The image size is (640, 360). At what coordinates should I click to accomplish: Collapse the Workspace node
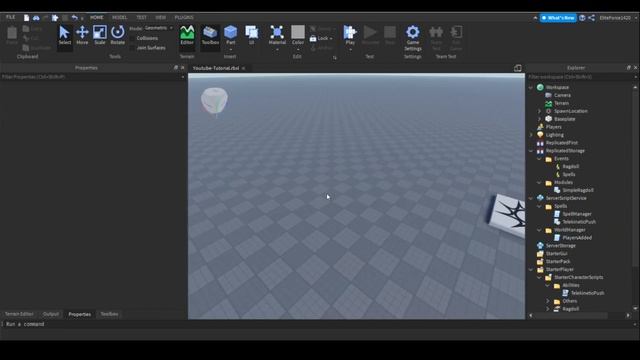tap(531, 87)
